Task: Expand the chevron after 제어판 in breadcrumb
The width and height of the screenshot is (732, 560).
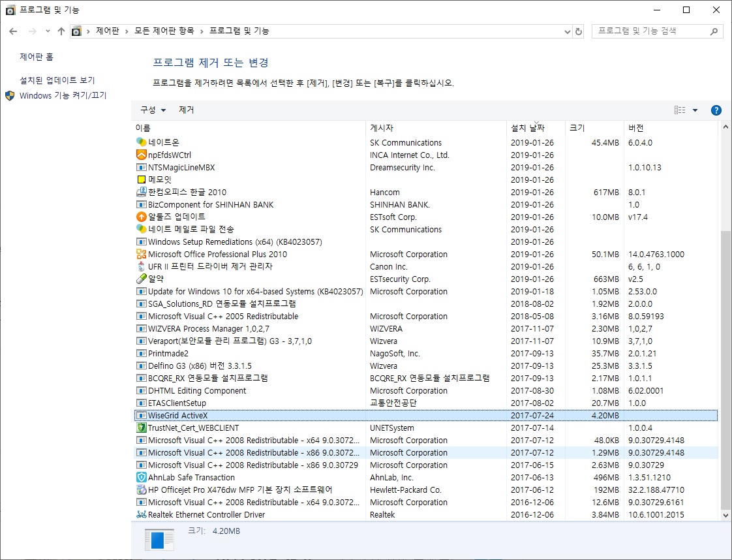Action: [127, 31]
